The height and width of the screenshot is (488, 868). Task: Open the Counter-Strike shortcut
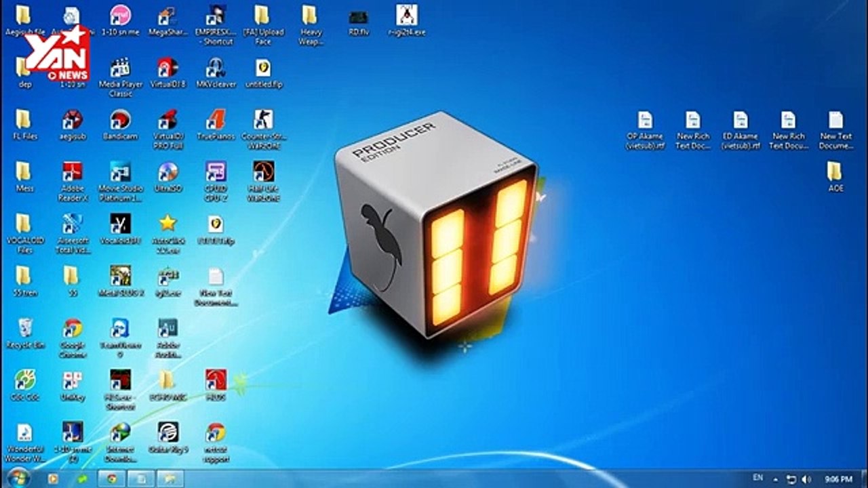(264, 130)
